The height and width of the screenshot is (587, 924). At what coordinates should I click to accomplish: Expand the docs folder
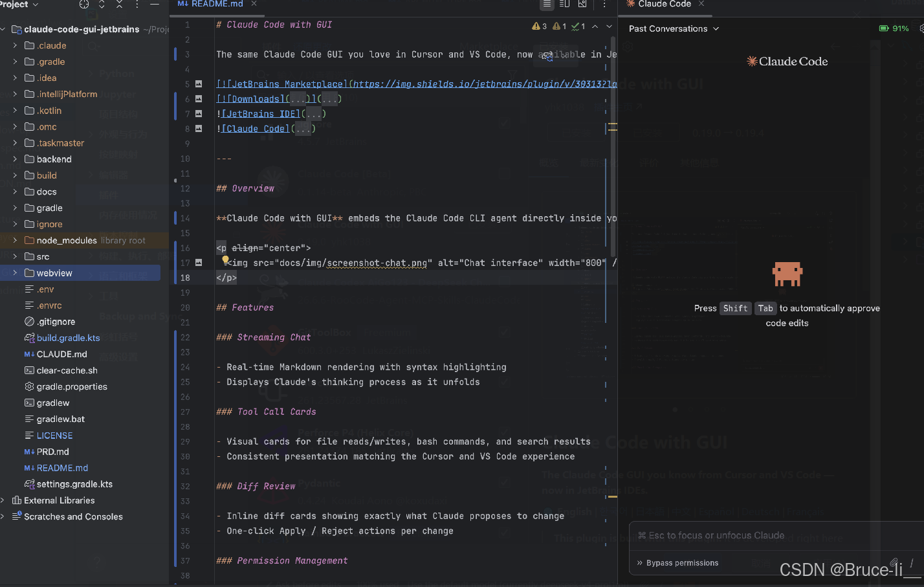[x=15, y=192]
